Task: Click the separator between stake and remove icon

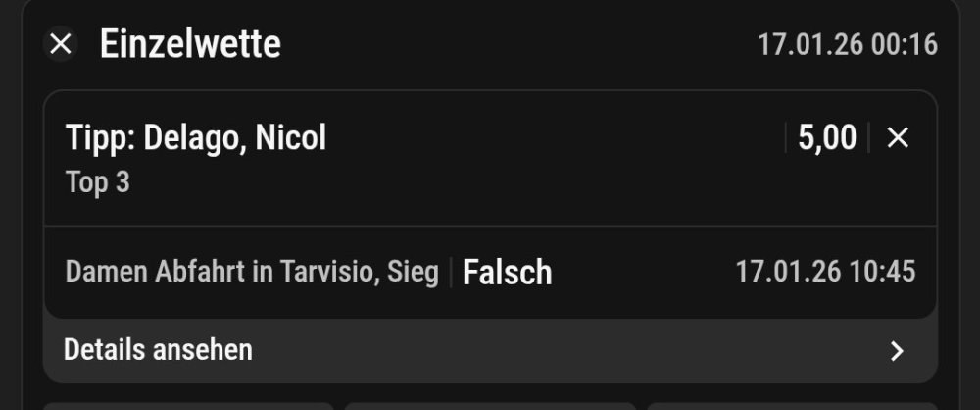Action: tap(868, 138)
